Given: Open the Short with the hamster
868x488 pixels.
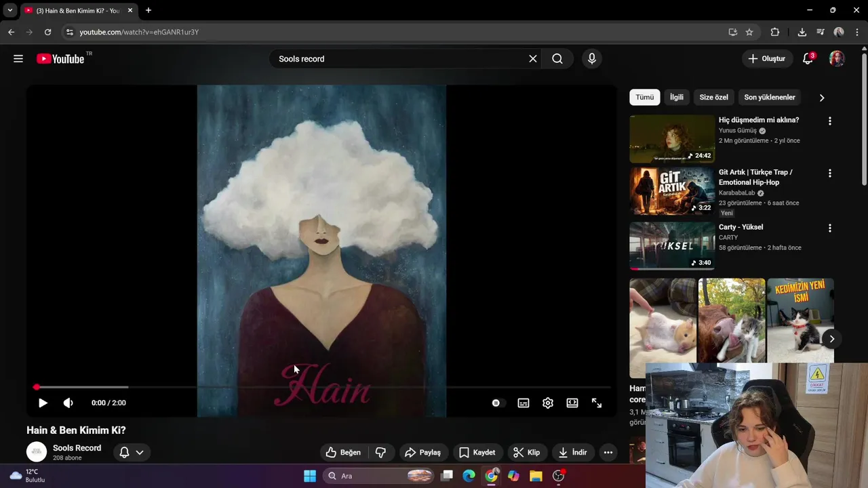Looking at the screenshot, I should [x=663, y=327].
